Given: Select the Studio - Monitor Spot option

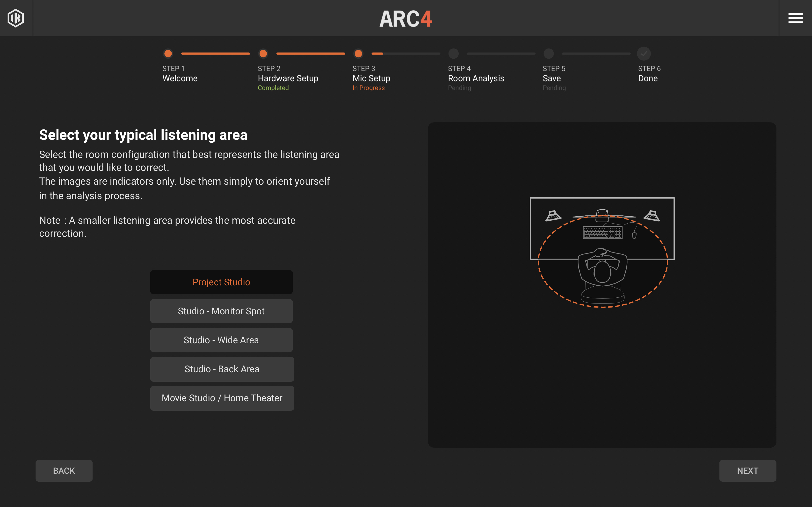Looking at the screenshot, I should [222, 311].
